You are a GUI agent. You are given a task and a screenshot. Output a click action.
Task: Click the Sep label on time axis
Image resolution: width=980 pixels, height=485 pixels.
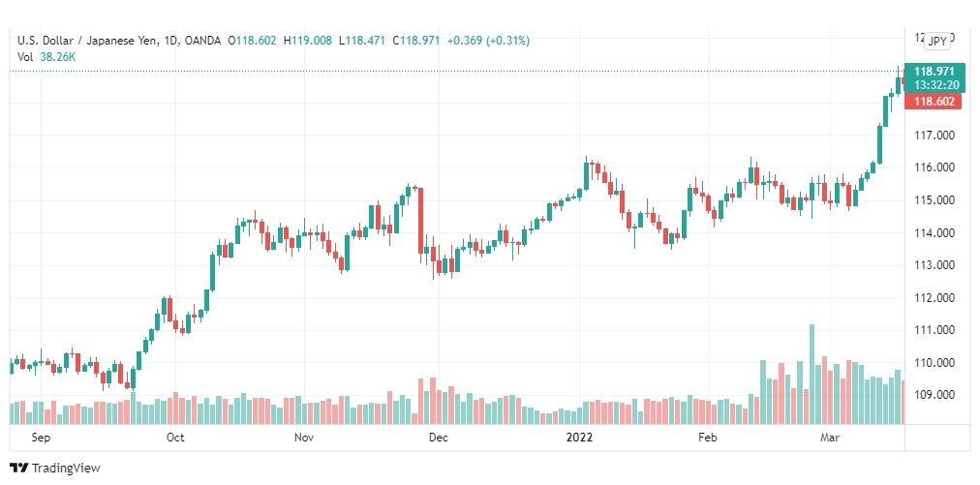click(41, 438)
